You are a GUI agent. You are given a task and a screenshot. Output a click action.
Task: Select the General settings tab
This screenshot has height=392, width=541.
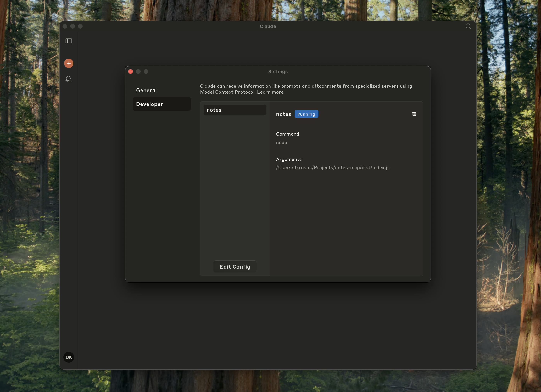point(147,90)
